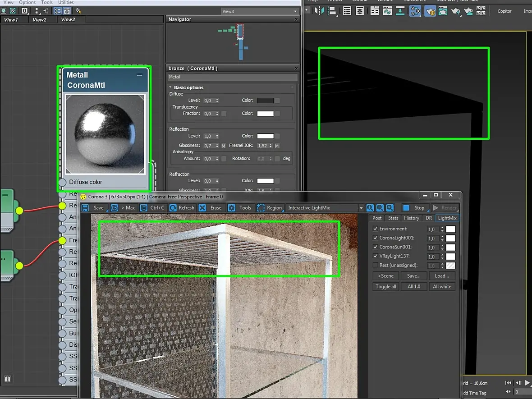Open Rendered Frame Window icon
532x399 pixels.
[443, 11]
